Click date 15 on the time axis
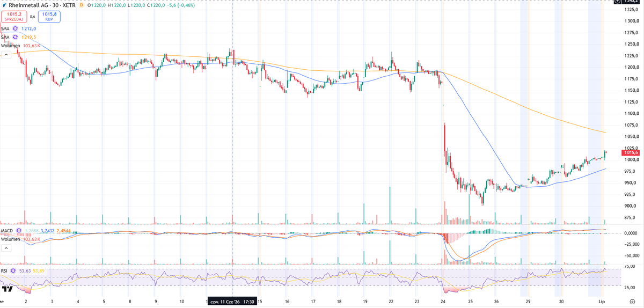Viewport: 644px width, 308px height. [x=261, y=302]
